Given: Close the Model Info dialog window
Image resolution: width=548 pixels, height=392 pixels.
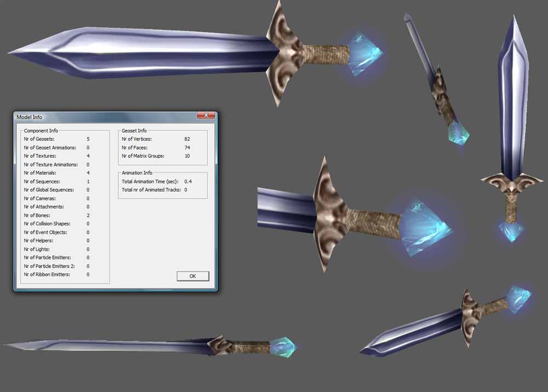Looking at the screenshot, I should (x=206, y=115).
